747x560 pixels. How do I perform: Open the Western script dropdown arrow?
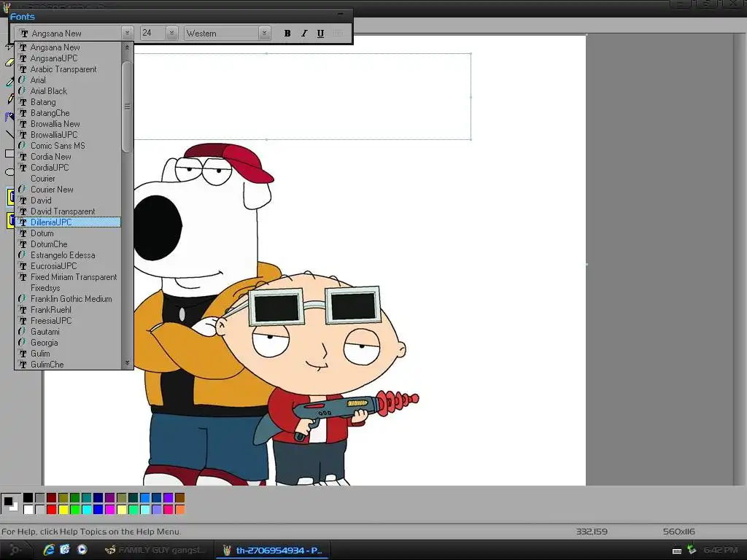pos(264,34)
